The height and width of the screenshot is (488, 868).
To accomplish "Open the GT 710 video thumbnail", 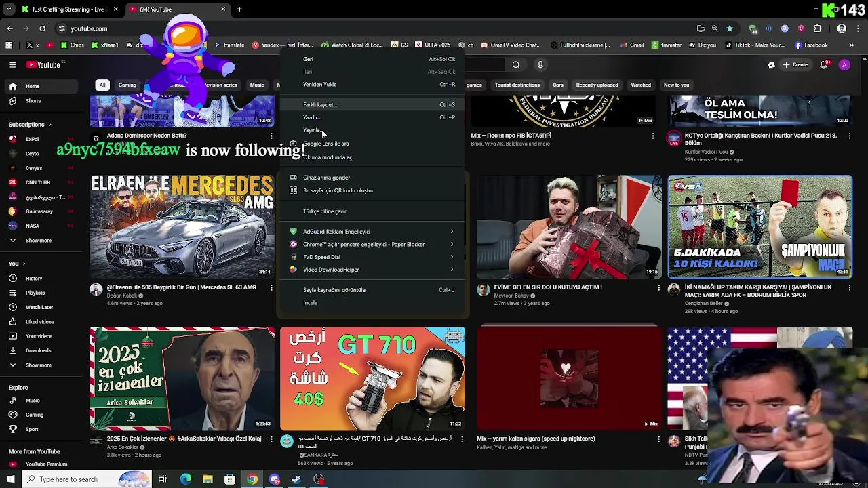I will tap(372, 378).
